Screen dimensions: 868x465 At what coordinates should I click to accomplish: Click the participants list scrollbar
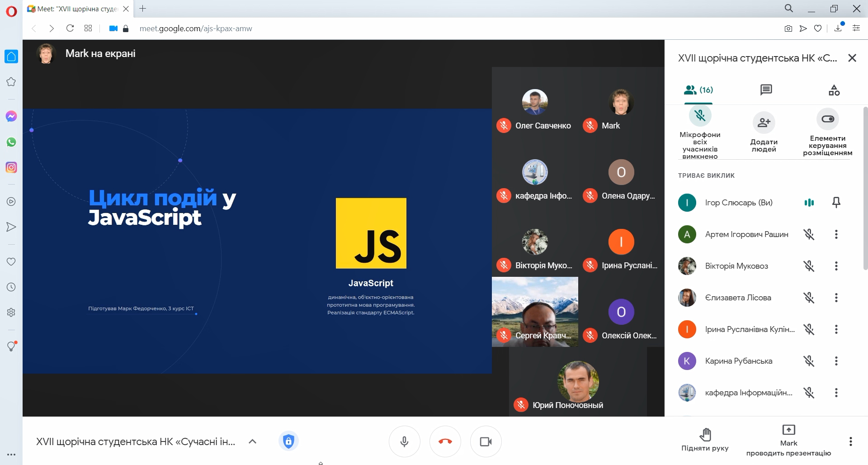click(x=865, y=188)
